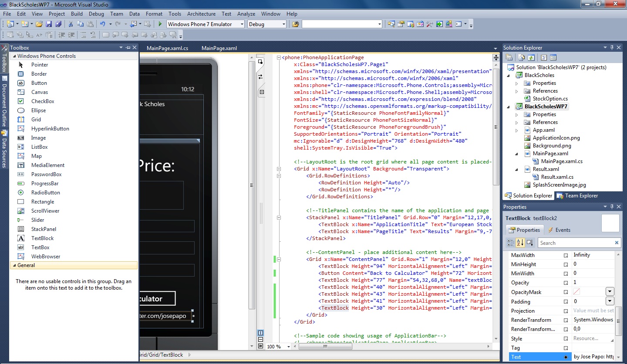
Task: Switch to the Team Explorer tab
Action: 577,196
